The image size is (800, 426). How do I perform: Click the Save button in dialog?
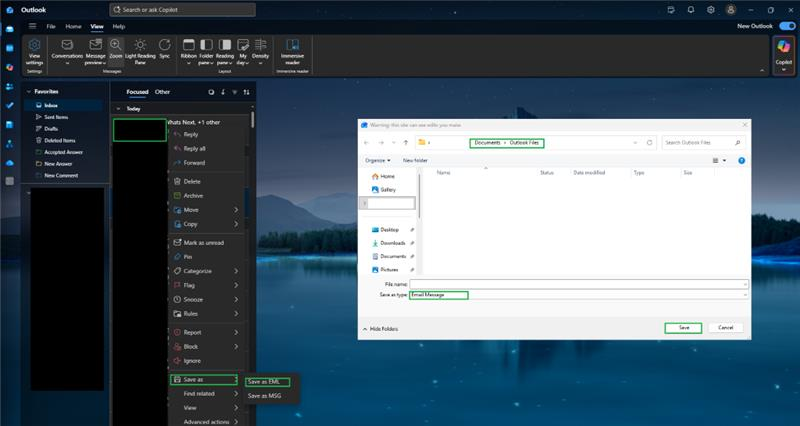pyautogui.click(x=683, y=328)
